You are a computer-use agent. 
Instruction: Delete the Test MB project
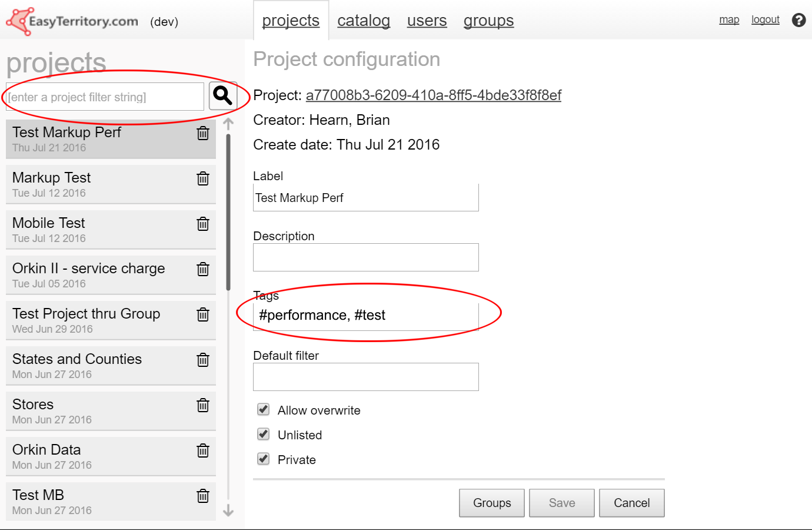click(x=203, y=496)
